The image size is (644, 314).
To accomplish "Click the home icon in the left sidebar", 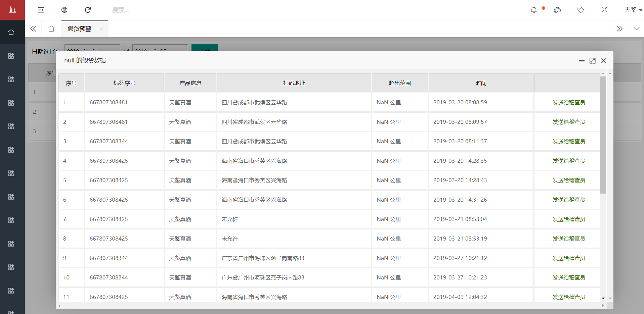I will coord(11,32).
